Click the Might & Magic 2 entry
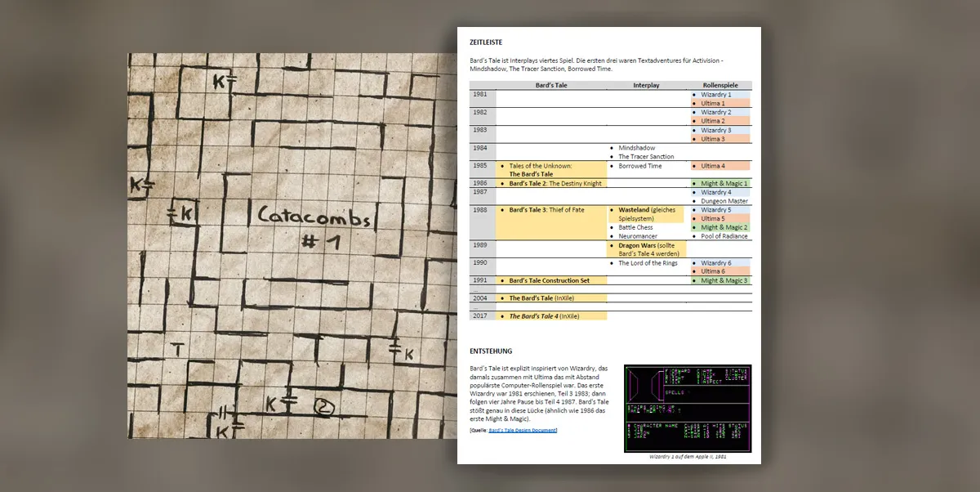This screenshot has height=492, width=980. click(x=724, y=228)
